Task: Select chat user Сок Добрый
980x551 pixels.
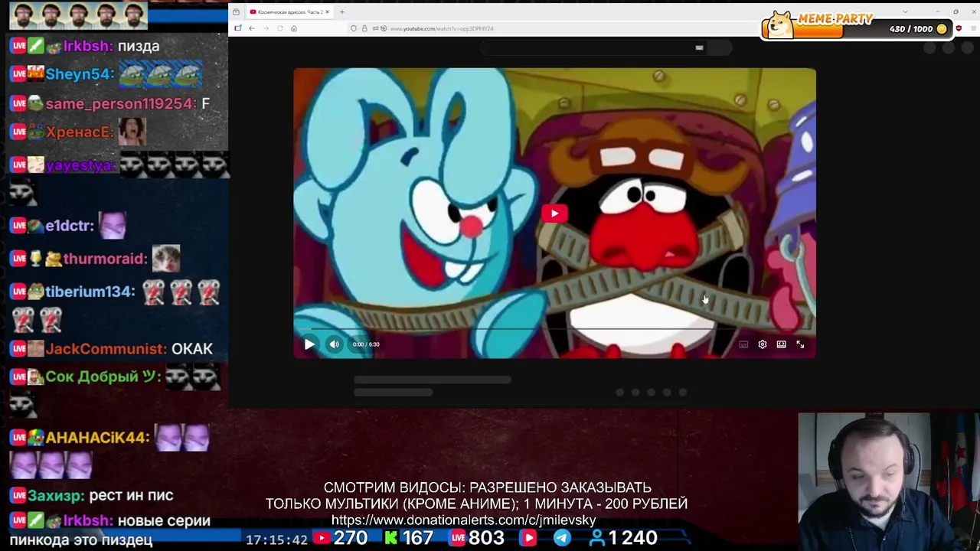Action: [103, 377]
